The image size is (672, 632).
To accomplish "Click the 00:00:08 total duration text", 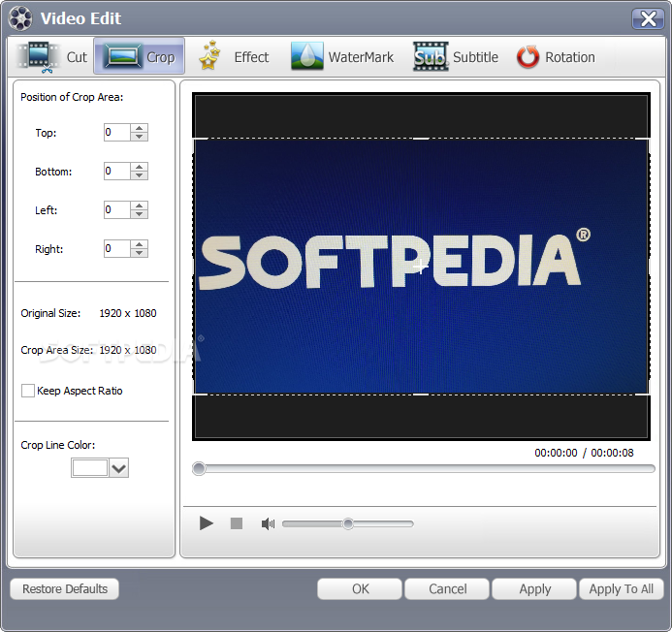I will click(x=612, y=453).
